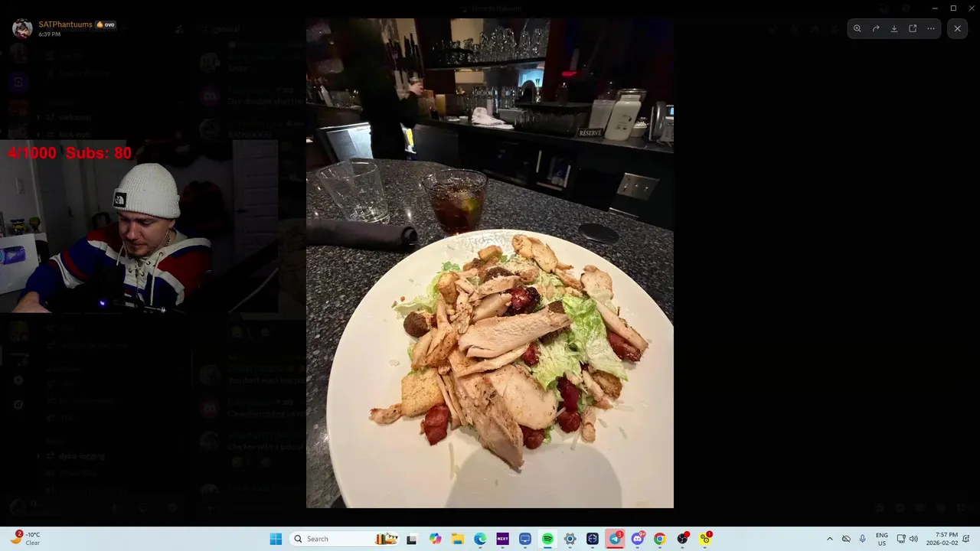This screenshot has width=980, height=551.
Task: Maximize the Discord window
Action: 953,8
